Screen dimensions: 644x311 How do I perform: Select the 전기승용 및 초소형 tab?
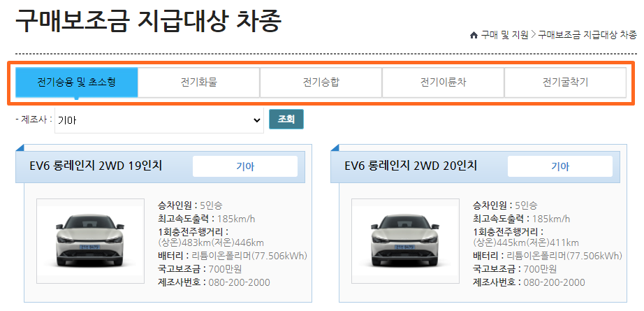[x=76, y=82]
